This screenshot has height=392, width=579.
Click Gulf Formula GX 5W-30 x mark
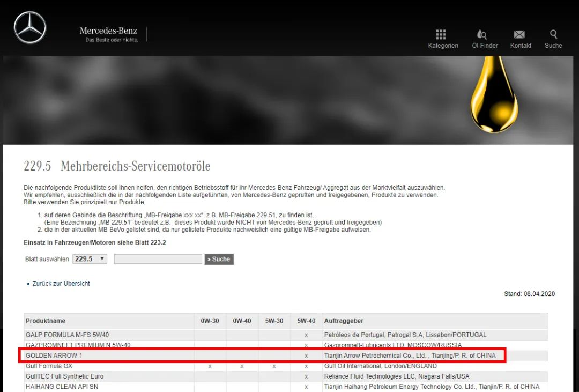(x=274, y=366)
